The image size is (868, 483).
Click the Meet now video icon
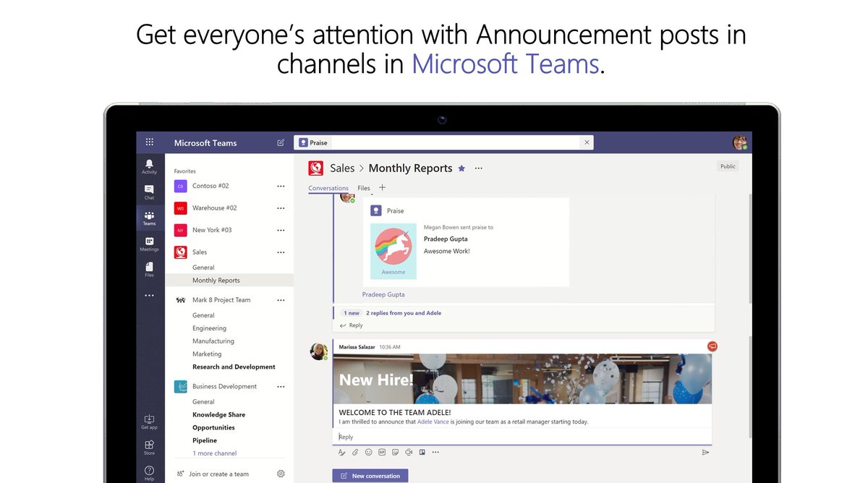pos(409,453)
